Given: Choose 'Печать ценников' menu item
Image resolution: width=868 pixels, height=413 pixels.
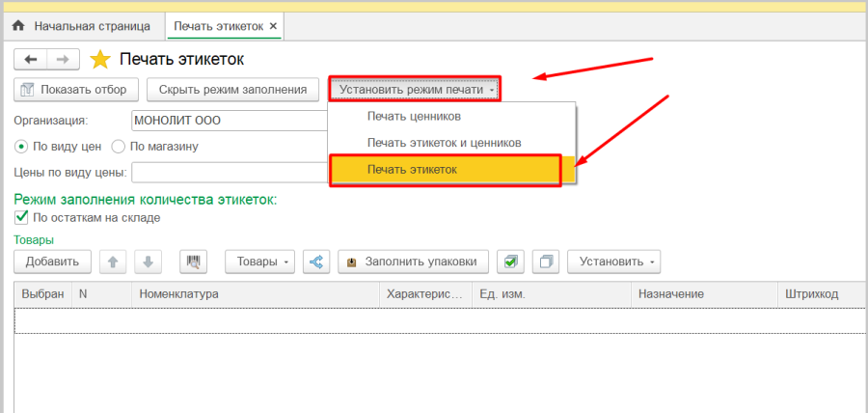Looking at the screenshot, I should coord(414,116).
